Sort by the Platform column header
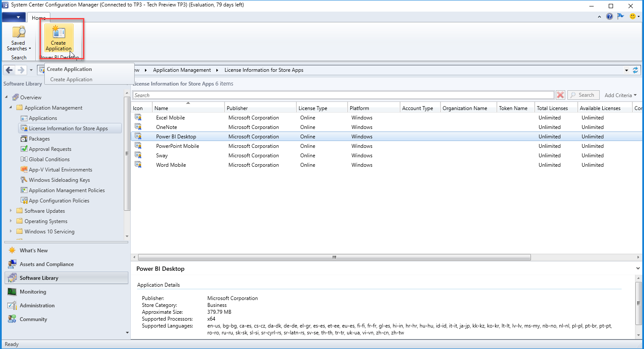Image resolution: width=644 pixels, height=349 pixels. click(x=374, y=108)
